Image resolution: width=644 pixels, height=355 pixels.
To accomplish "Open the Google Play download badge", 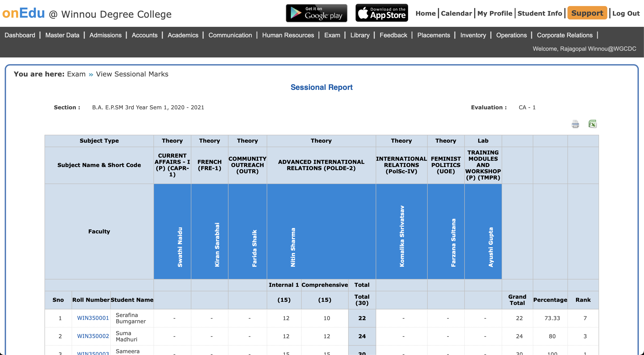I will [x=316, y=13].
